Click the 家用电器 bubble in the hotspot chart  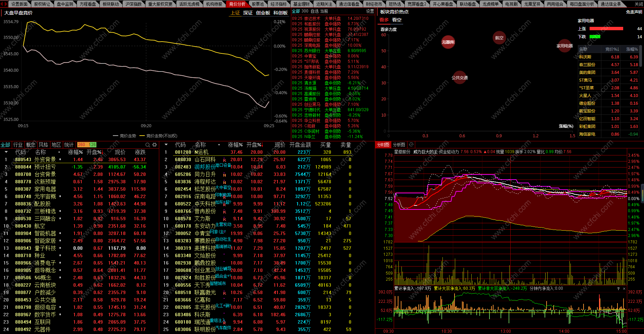pyautogui.click(x=565, y=46)
